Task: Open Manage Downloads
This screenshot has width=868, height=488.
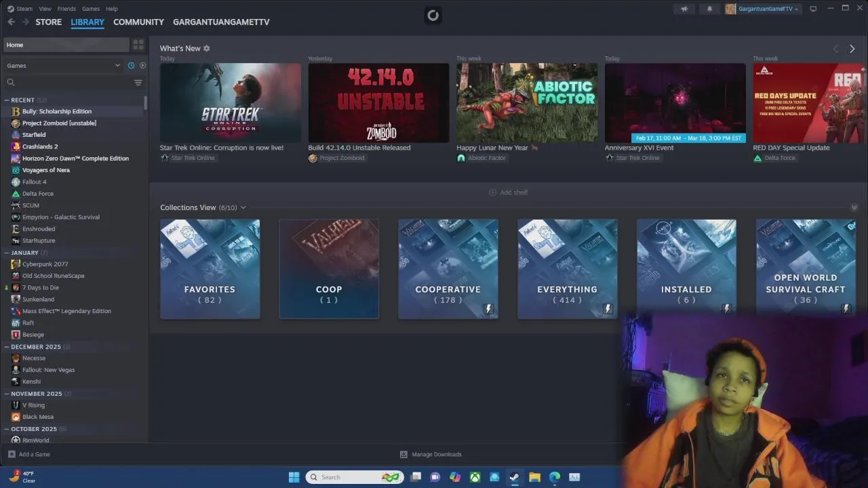Action: click(x=431, y=454)
